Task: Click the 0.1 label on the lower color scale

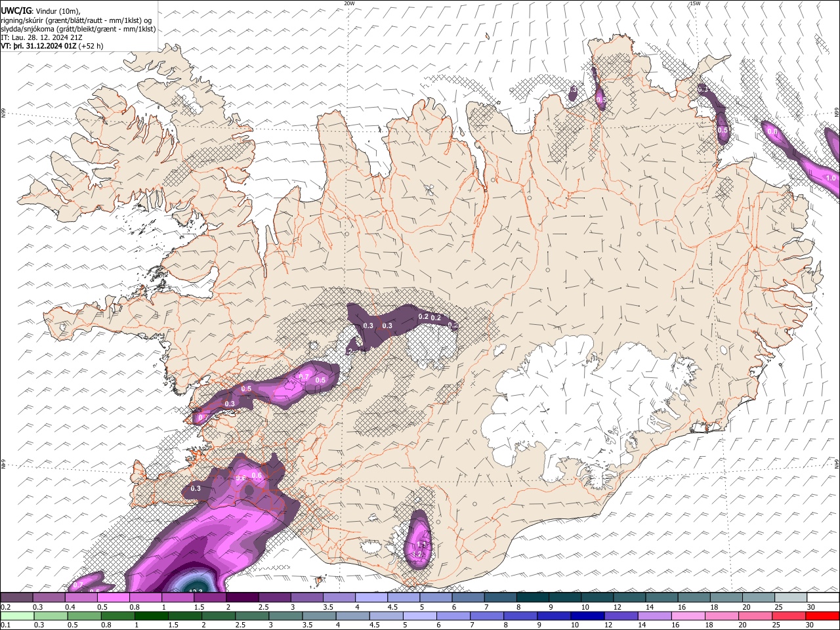Action: pyautogui.click(x=5, y=625)
